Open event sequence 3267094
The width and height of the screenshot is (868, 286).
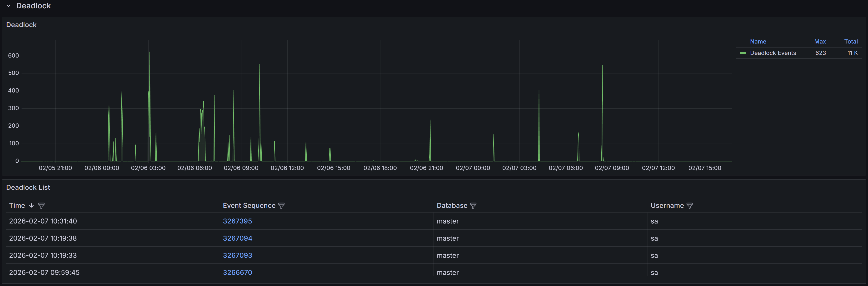click(238, 238)
